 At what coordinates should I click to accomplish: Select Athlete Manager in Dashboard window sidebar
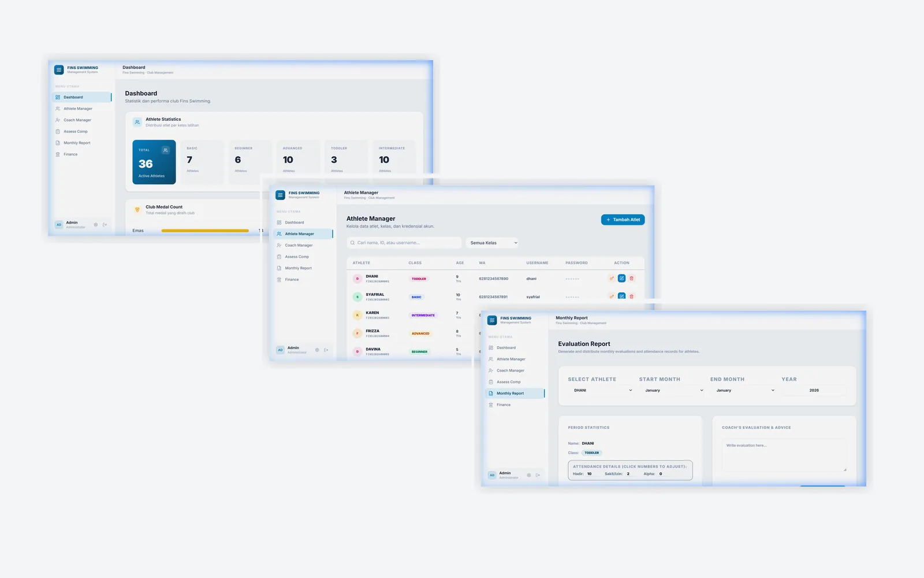coord(81,109)
